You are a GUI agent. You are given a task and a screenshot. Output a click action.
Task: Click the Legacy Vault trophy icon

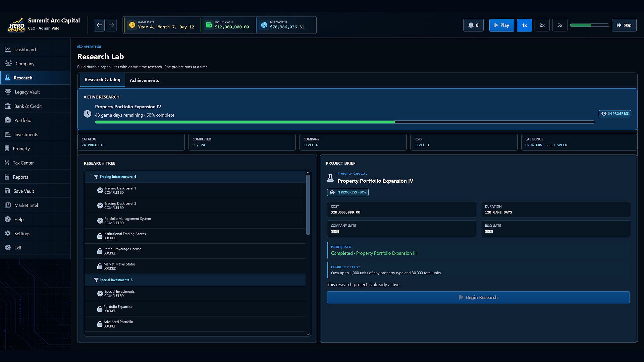click(x=8, y=92)
